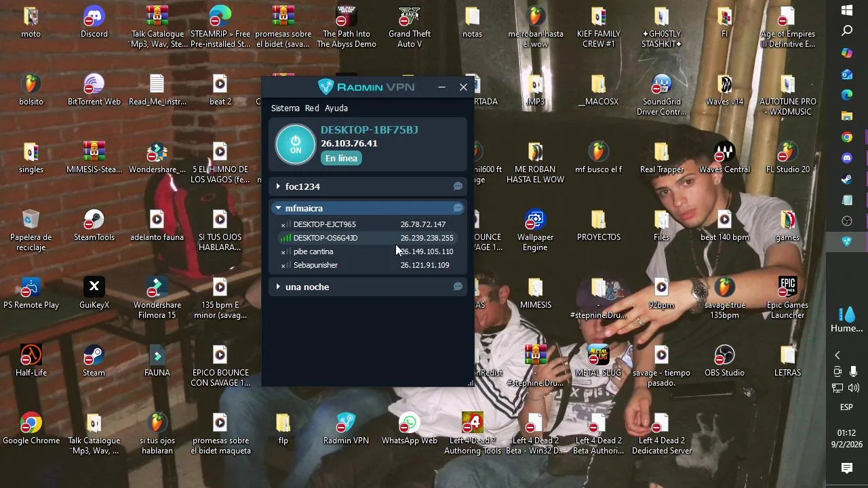Select The Path Into The Abyss Demo icon
This screenshot has height=488, width=868.
[x=347, y=27]
